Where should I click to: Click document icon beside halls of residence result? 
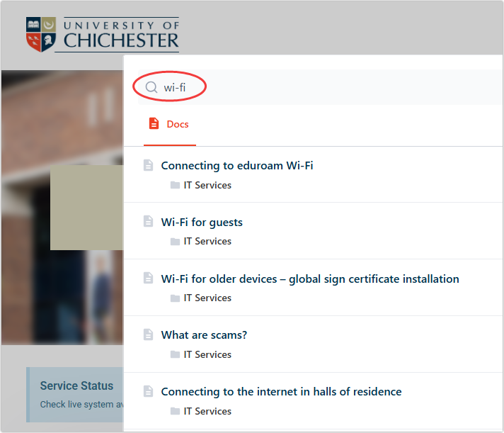tap(148, 391)
